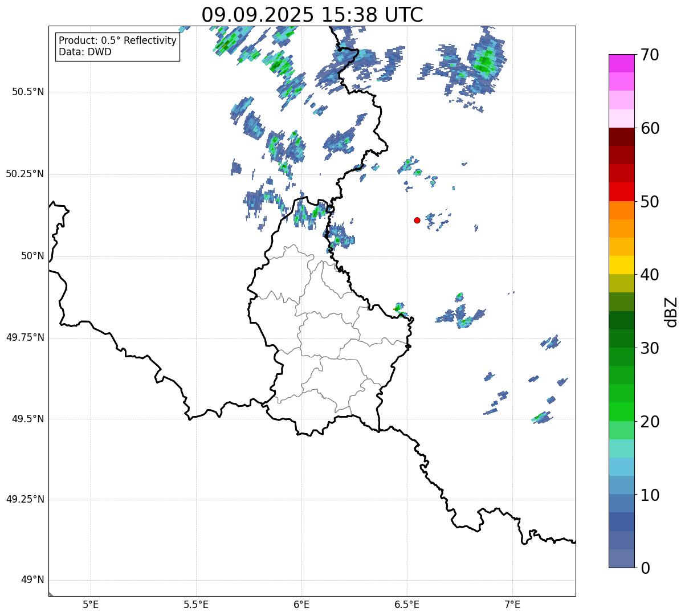Screen dimensions: 685x616
Task: Click the bright red 50 dBZ swatch
Action: (x=621, y=192)
